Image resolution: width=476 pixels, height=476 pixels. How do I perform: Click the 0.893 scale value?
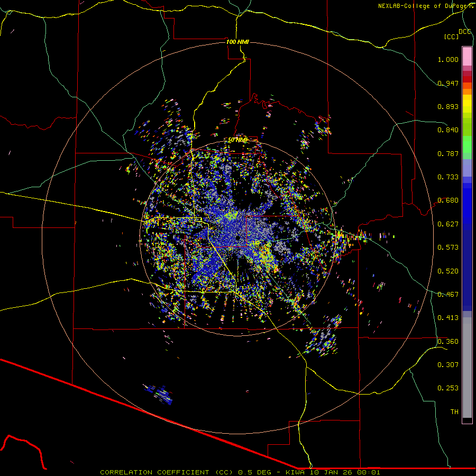[448, 106]
